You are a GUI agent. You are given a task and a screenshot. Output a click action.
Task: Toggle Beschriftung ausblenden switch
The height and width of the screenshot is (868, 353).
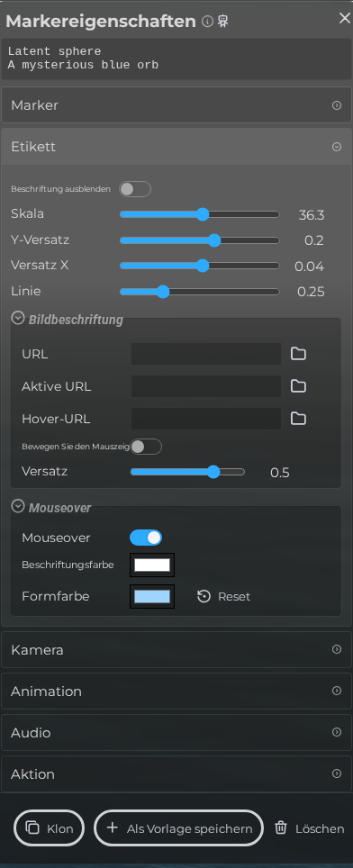click(135, 189)
